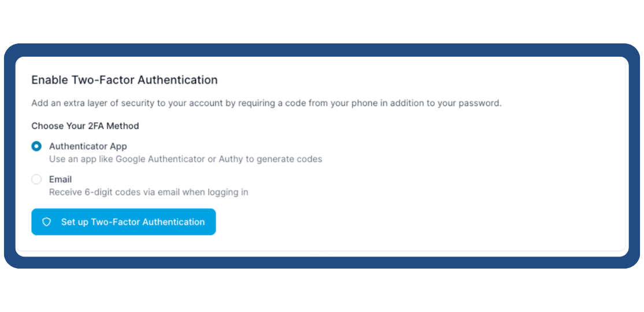Click the words "Google Authenticator" in the description

(152, 159)
